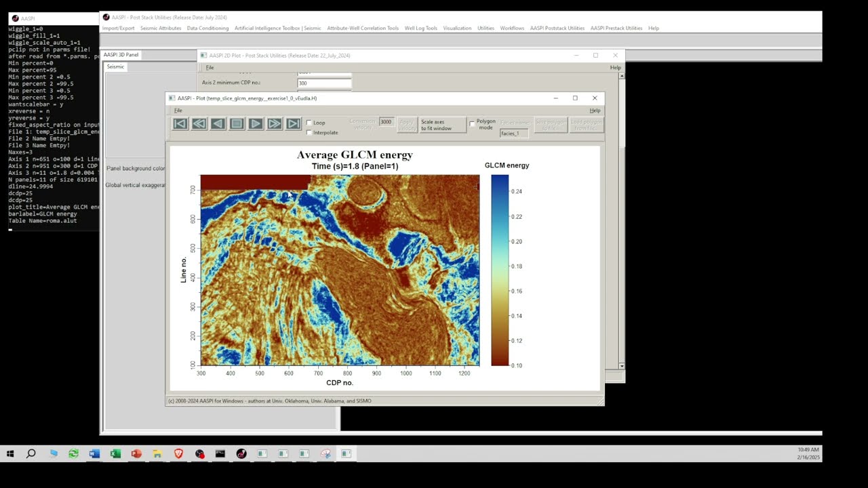Open Help menu in Post Stack Utilities
The image size is (868, 488).
pos(654,28)
